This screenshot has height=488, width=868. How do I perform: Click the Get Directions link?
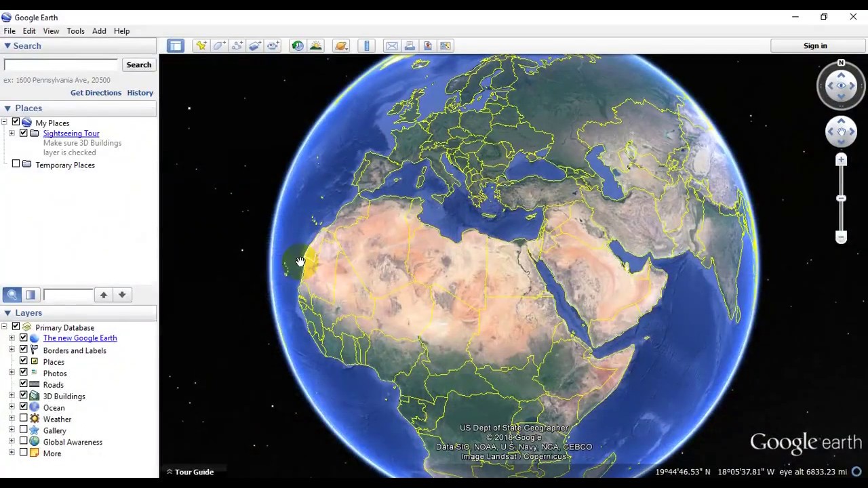[x=96, y=93]
